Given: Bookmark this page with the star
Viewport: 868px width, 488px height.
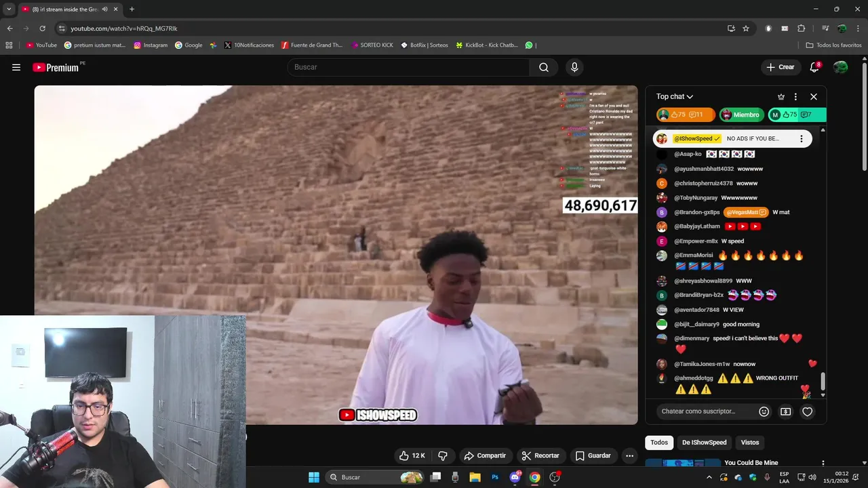Looking at the screenshot, I should click(746, 28).
